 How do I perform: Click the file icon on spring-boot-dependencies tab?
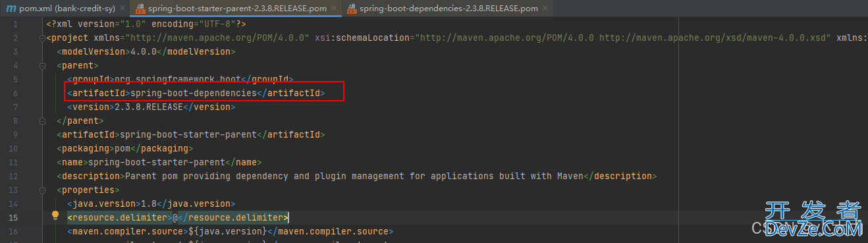point(351,9)
